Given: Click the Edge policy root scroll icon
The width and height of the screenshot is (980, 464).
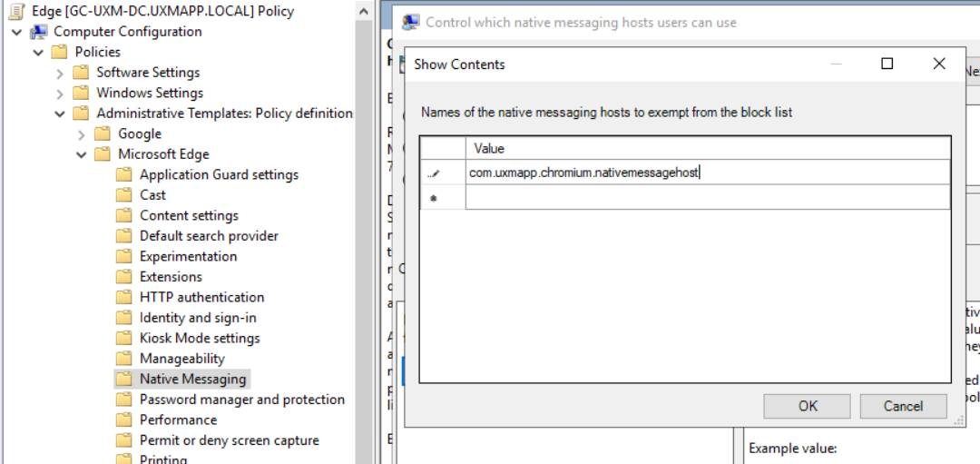Looking at the screenshot, I should point(17,11).
